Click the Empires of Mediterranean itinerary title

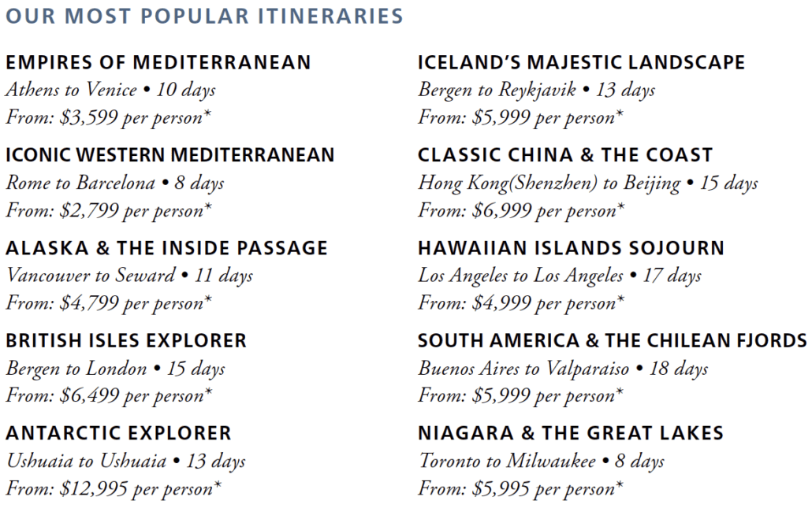(x=158, y=63)
